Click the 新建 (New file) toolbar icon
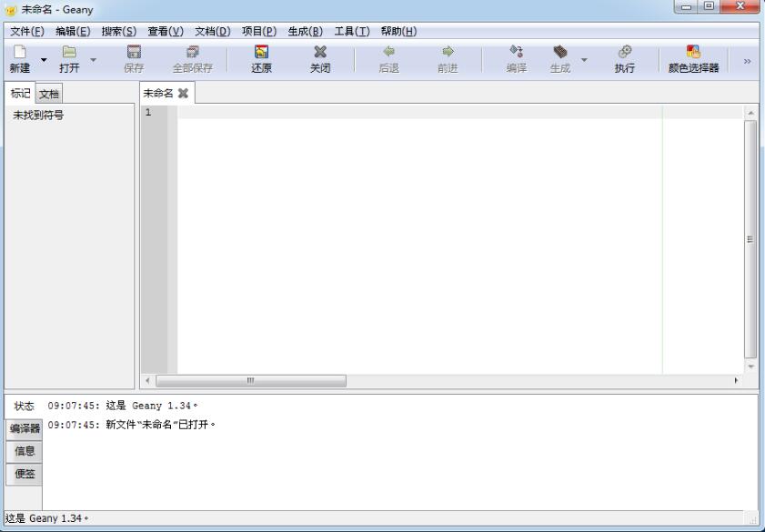This screenshot has width=765, height=532. tap(19, 52)
